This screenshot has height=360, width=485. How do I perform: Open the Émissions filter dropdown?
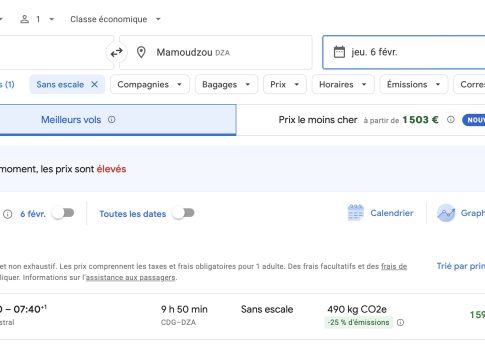click(414, 84)
